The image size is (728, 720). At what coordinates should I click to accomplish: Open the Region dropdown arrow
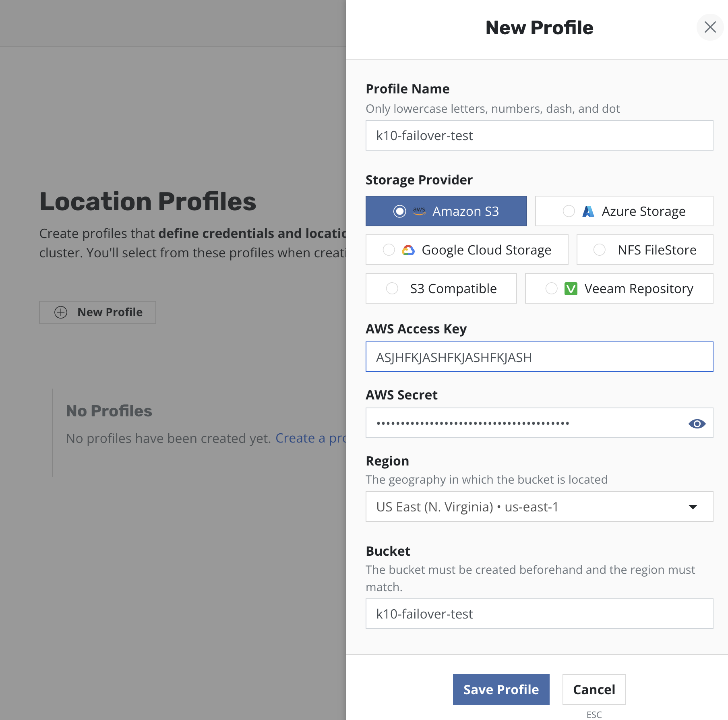pos(693,507)
